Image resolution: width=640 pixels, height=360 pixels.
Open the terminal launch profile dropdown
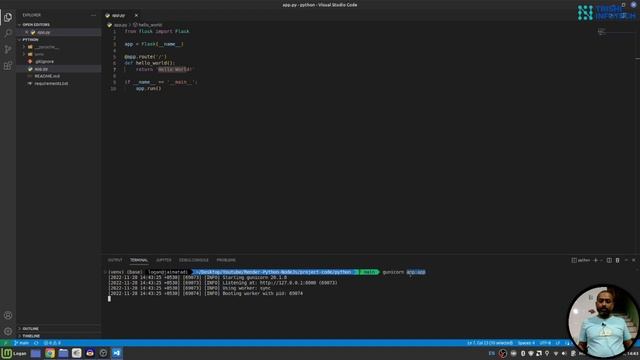click(x=601, y=260)
